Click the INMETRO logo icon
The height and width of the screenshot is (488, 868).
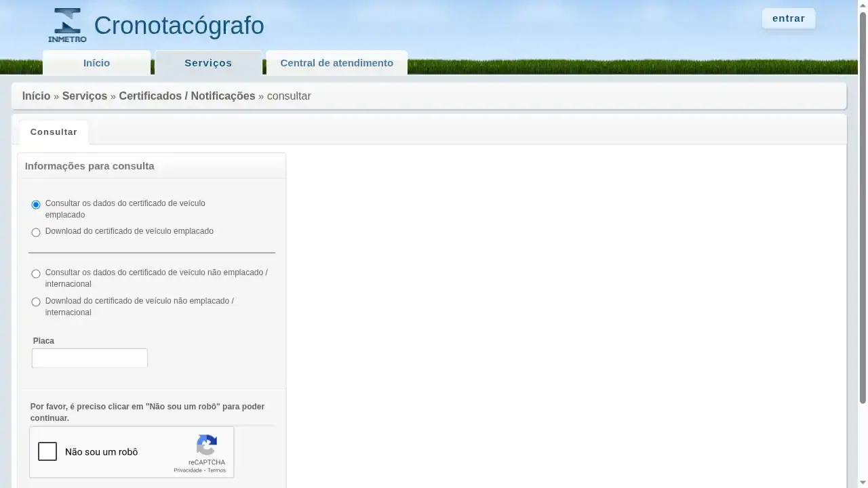pos(66,24)
